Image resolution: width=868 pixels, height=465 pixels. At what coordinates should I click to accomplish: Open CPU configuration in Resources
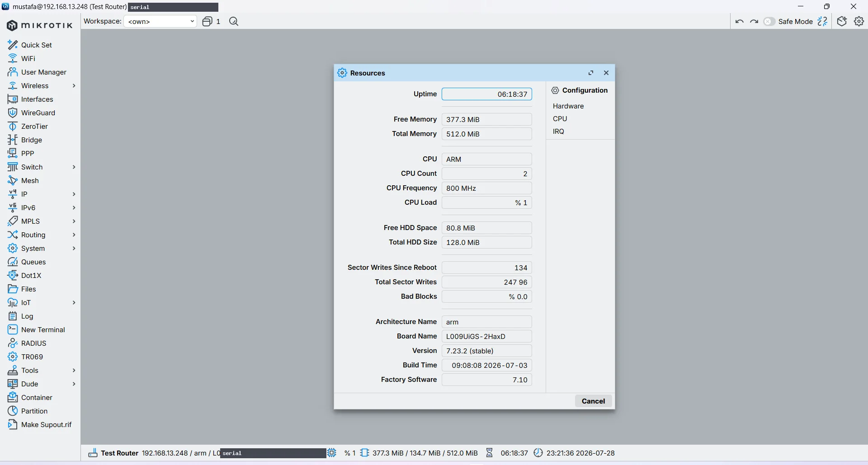[x=560, y=118]
